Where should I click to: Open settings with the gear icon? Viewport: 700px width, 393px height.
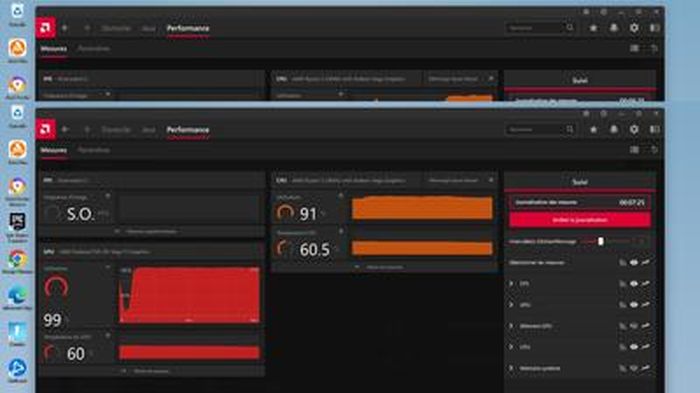click(634, 130)
